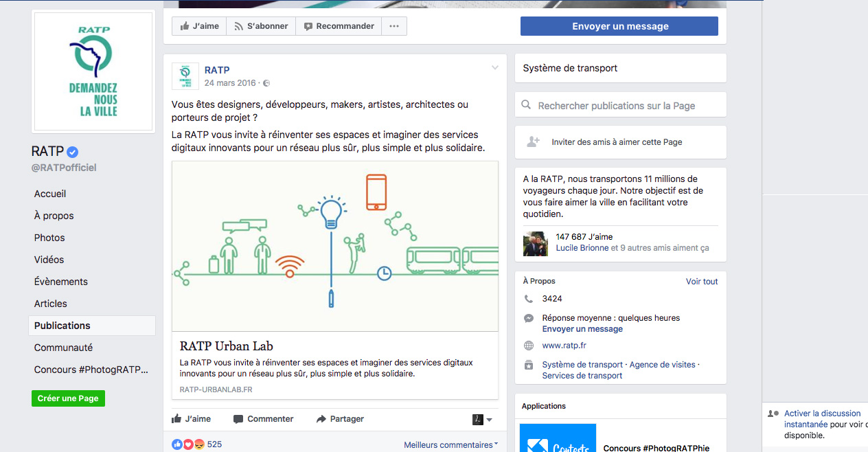
Task: Click the Système de transport category card
Action: coord(621,68)
